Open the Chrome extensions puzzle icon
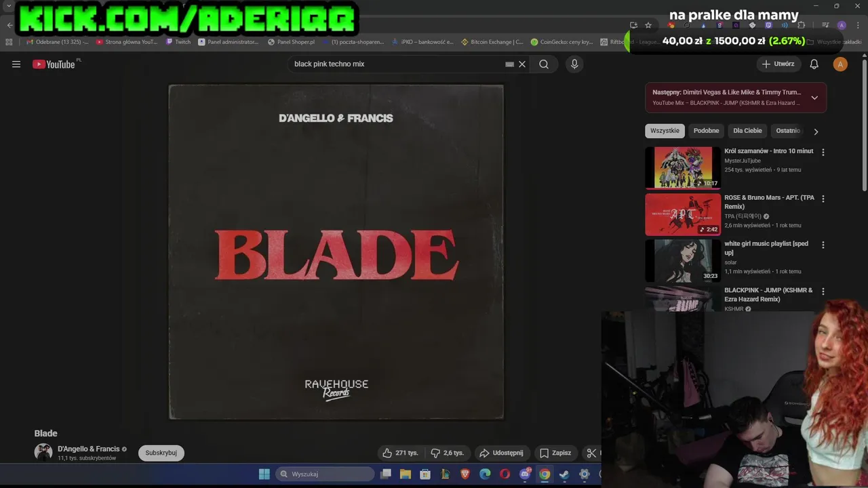Screen dimensions: 868x488 (x=802, y=25)
